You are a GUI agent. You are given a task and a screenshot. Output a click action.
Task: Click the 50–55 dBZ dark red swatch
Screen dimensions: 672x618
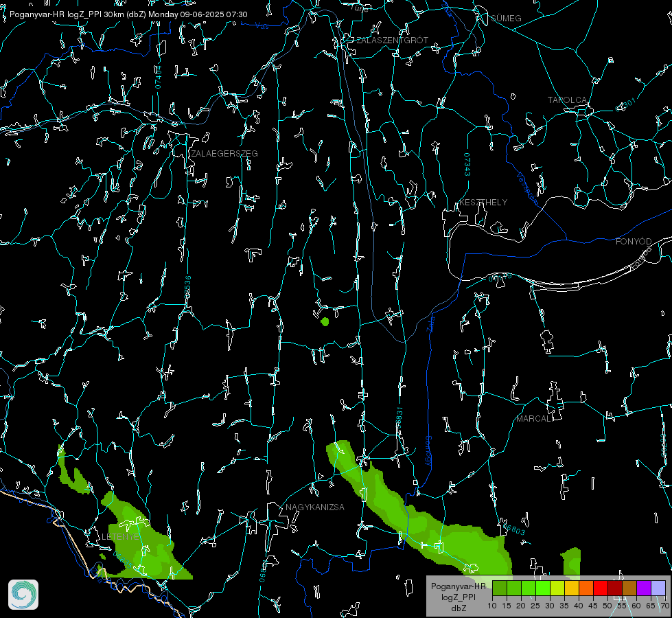tap(615, 588)
